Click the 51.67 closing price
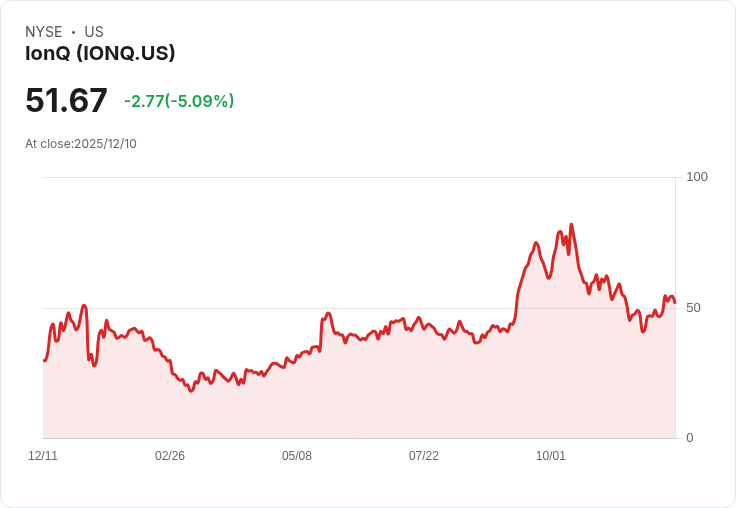Viewport: 736px width, 508px height. click(66, 101)
